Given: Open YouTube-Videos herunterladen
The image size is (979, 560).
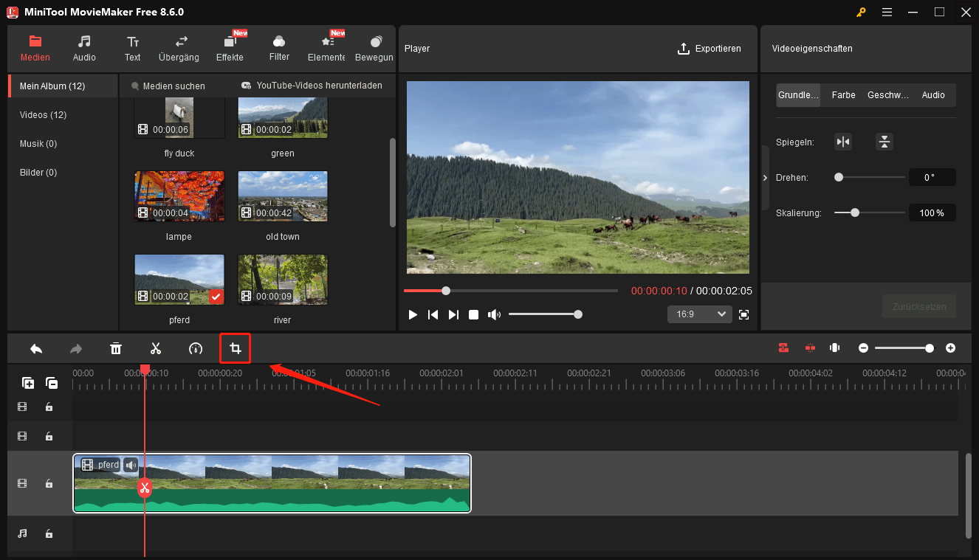Looking at the screenshot, I should click(x=312, y=86).
